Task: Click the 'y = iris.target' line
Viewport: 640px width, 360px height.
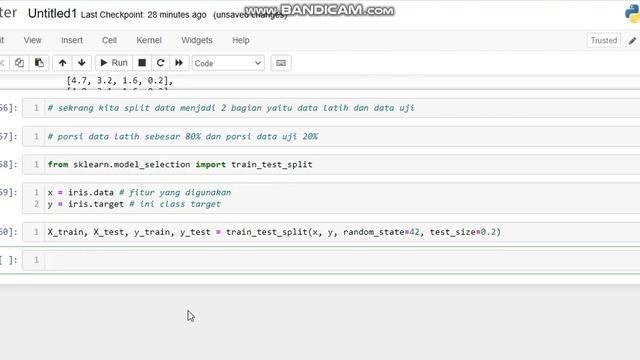Action: pos(134,204)
